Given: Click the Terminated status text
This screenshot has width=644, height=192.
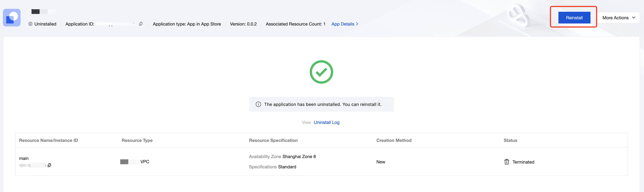Looking at the screenshot, I should click(x=523, y=162).
